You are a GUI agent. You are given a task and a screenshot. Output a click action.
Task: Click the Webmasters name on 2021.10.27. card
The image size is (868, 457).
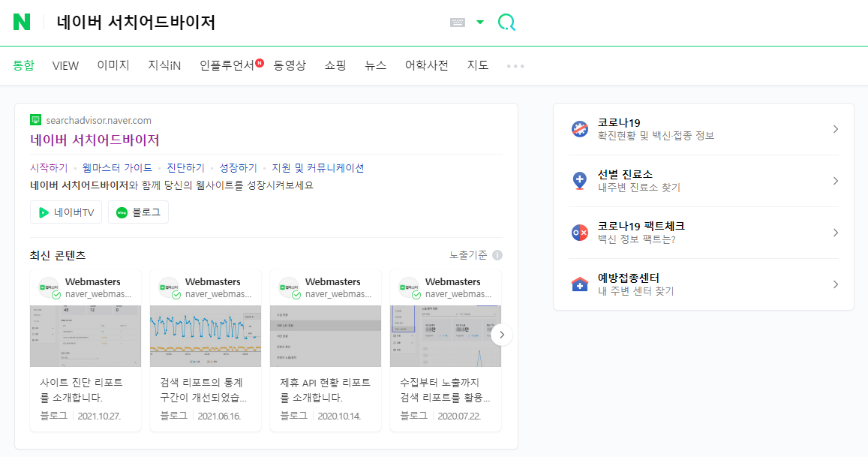pyautogui.click(x=93, y=282)
